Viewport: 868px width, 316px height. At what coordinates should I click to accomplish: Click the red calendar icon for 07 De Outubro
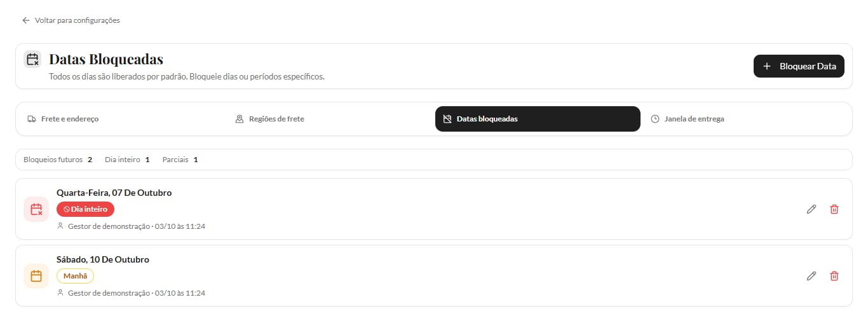pos(36,209)
